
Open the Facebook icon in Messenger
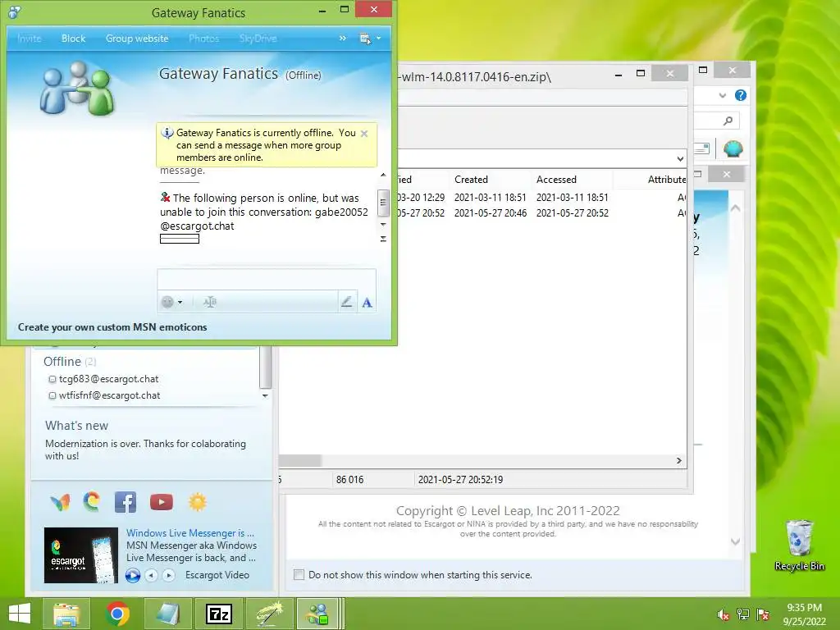[x=125, y=503]
